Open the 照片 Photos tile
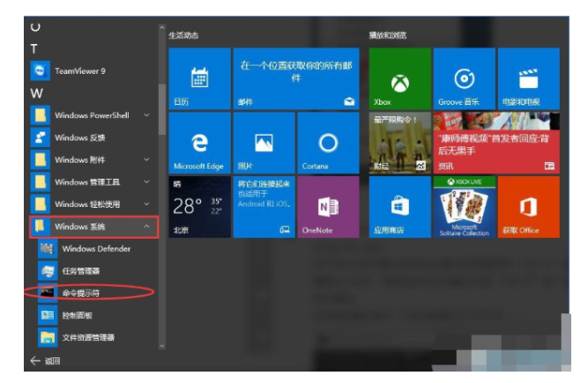The width and height of the screenshot is (588, 383). coord(263,142)
